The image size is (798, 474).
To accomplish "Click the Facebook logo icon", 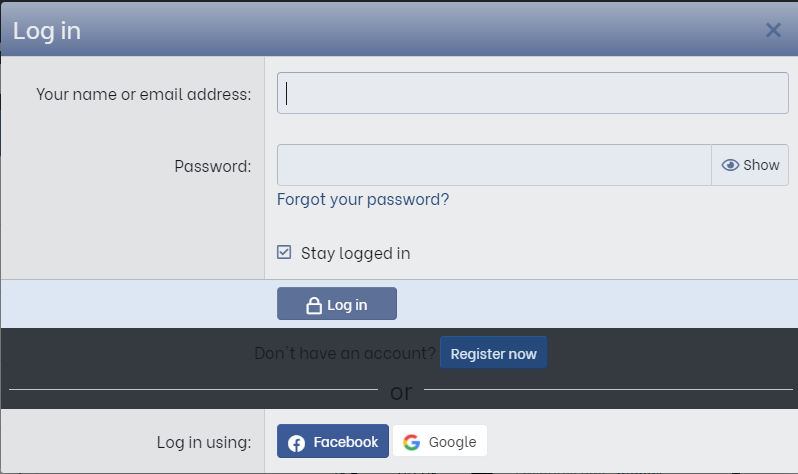I will (297, 442).
